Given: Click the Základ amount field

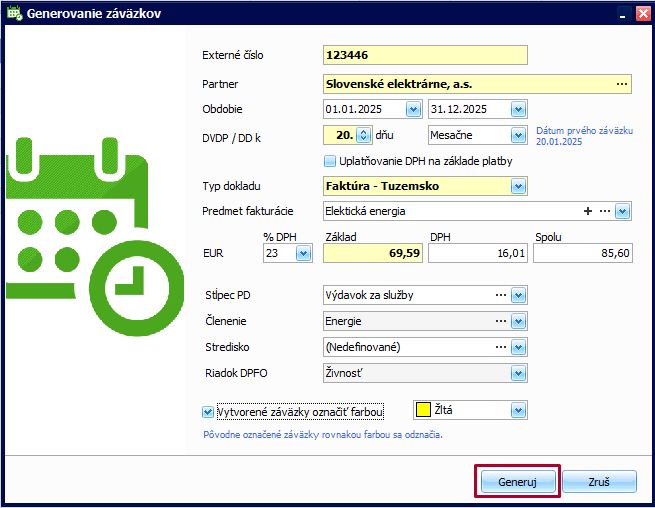Looking at the screenshot, I should point(372,255).
